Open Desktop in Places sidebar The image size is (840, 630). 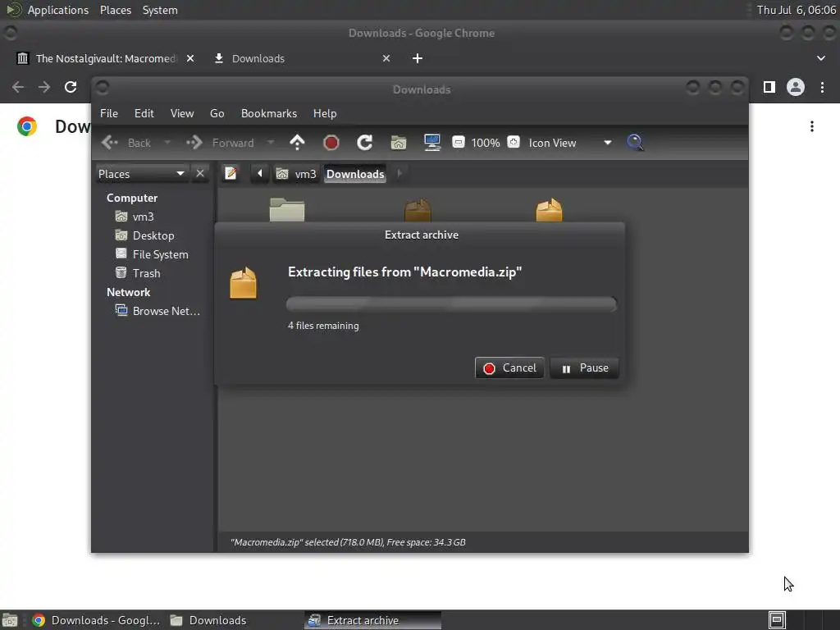coord(144,235)
